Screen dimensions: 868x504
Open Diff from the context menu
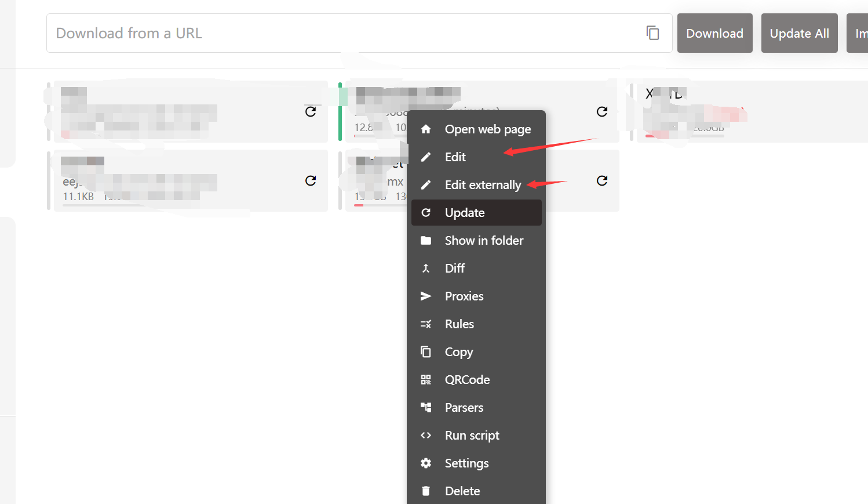455,269
